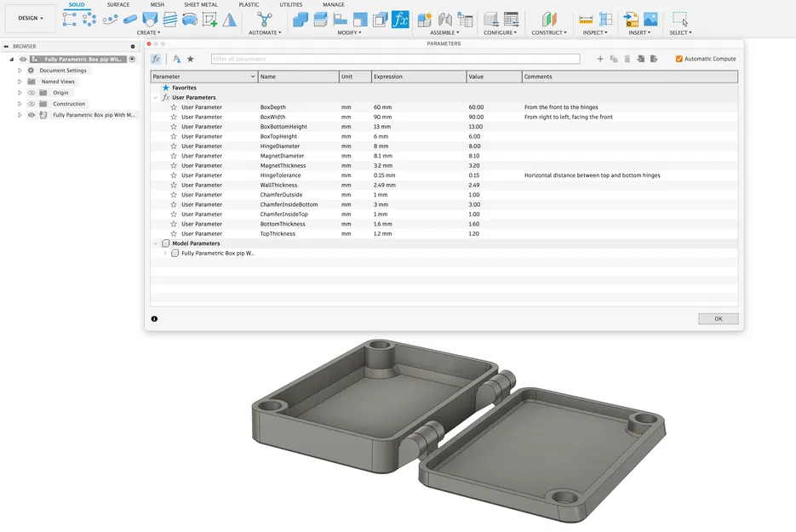This screenshot has height=532, width=796.
Task: Hide the Origin folder with its eye toggle
Action: (31, 93)
